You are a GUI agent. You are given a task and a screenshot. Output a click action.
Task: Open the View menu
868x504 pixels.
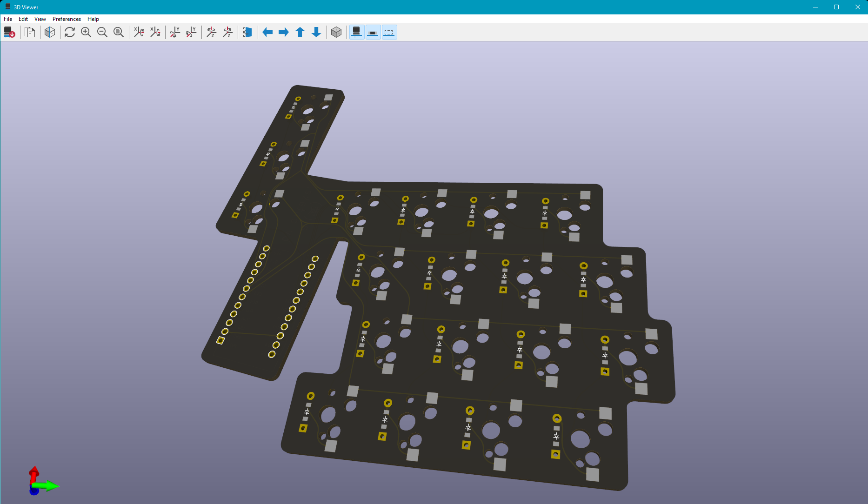(40, 19)
